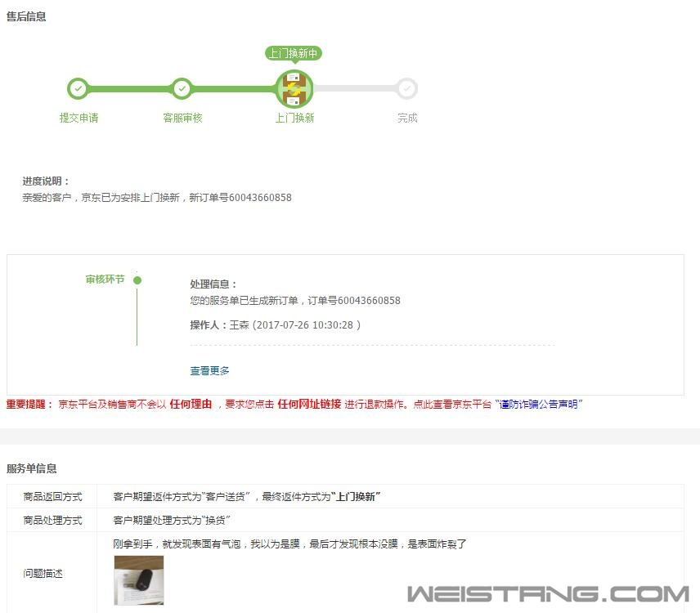The height and width of the screenshot is (613, 700).
Task: Click the 商品处理方式 table cell
Action: point(52,520)
